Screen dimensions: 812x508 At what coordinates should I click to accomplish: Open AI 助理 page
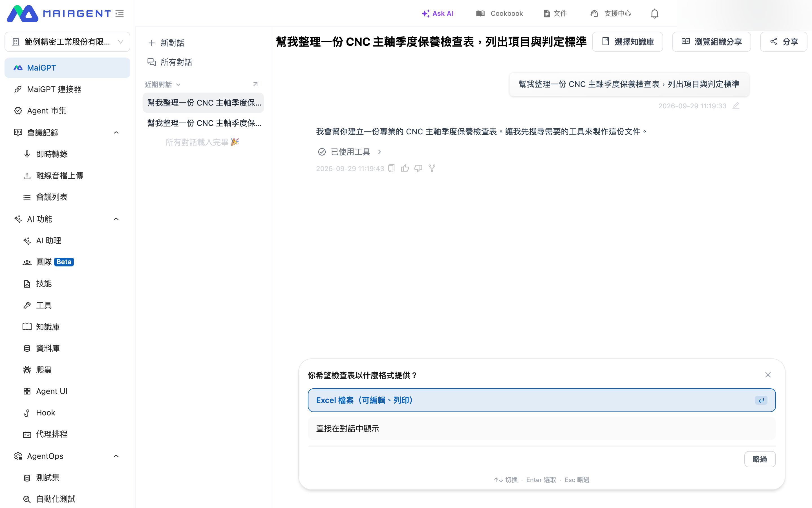pos(67,240)
